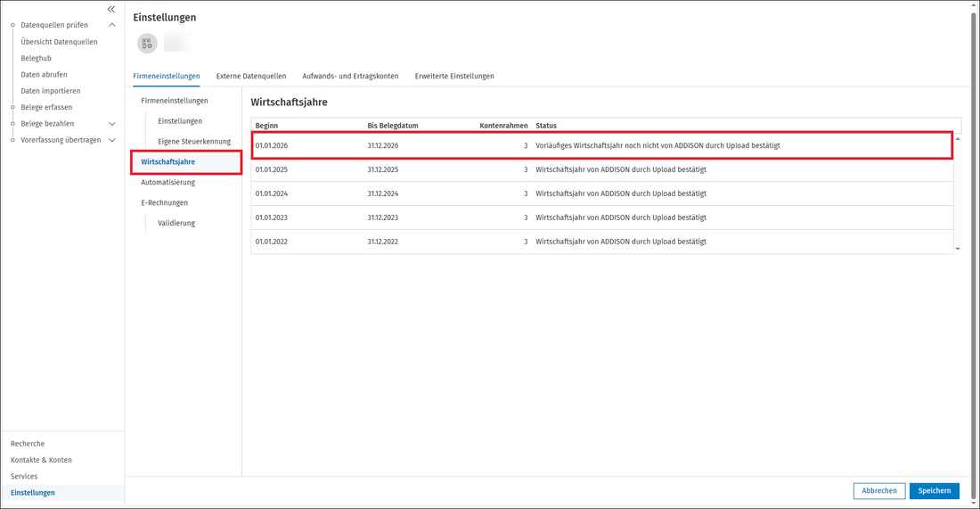The height and width of the screenshot is (509, 980).
Task: Expand the Belege bezahlen section
Action: [x=112, y=124]
